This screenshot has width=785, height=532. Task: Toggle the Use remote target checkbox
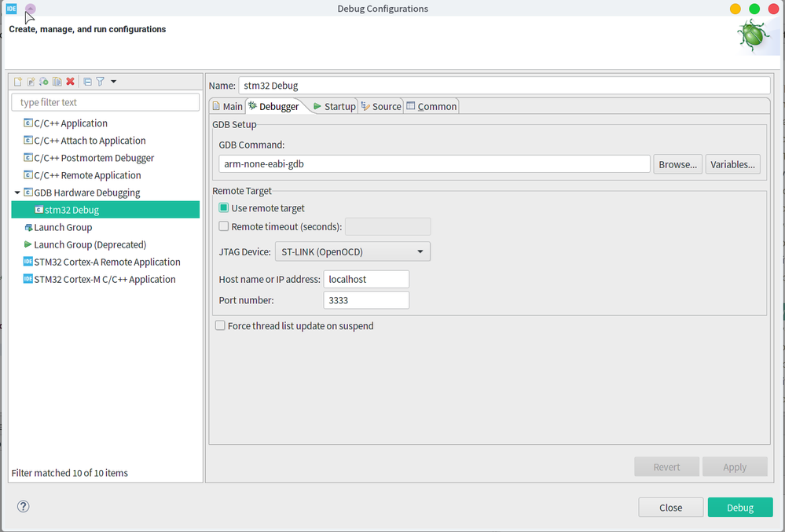224,207
